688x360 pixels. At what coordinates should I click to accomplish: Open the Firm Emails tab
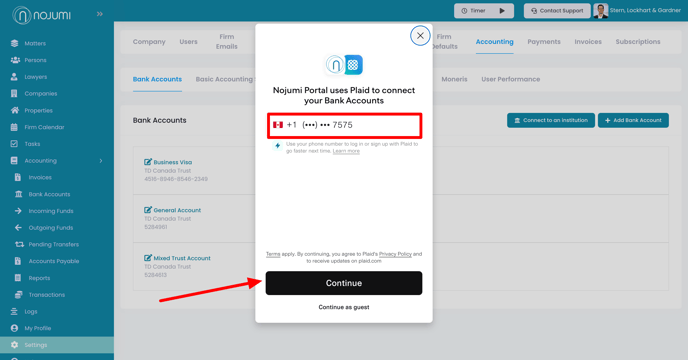(x=227, y=42)
